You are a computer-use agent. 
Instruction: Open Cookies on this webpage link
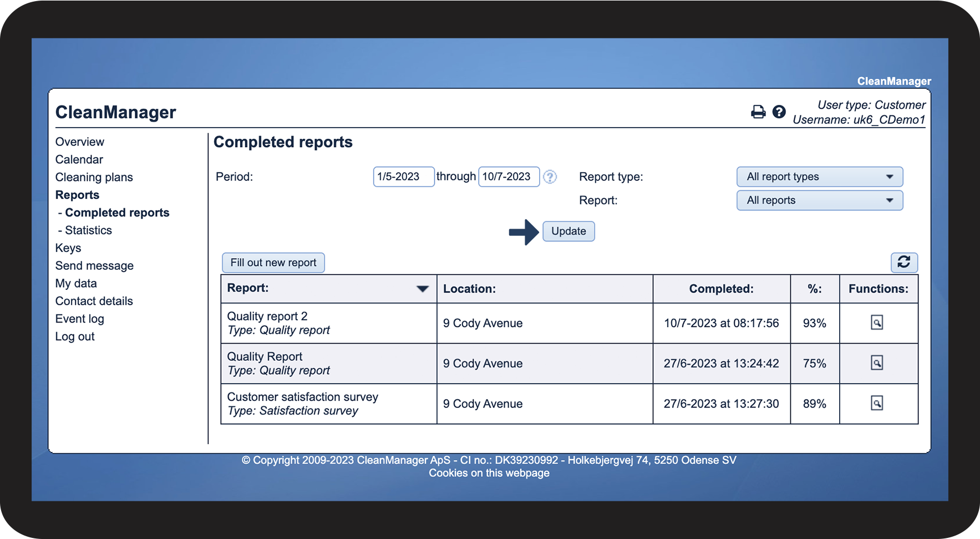tap(489, 473)
